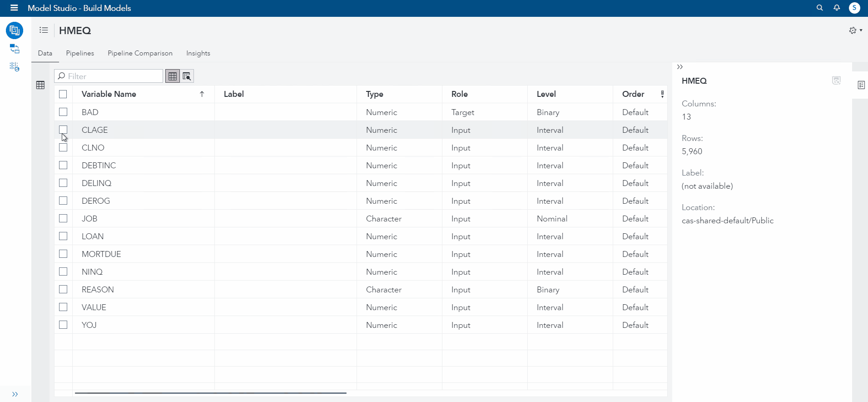Click the Interval level cell for LOAN
Viewport: 868px width, 402px height.
pyautogui.click(x=570, y=236)
